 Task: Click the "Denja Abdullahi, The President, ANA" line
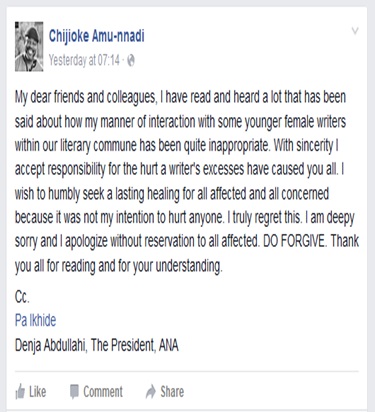click(97, 345)
